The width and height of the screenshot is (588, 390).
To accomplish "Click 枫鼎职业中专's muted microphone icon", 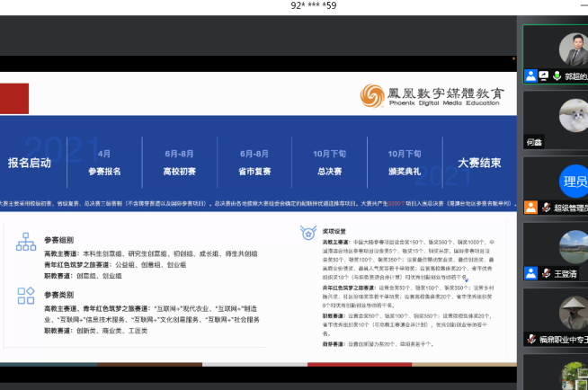I will coord(531,338).
